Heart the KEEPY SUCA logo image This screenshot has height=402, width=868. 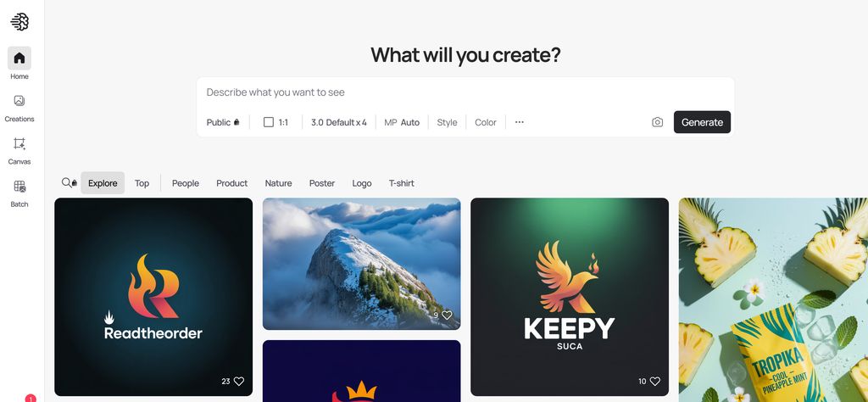click(x=655, y=381)
